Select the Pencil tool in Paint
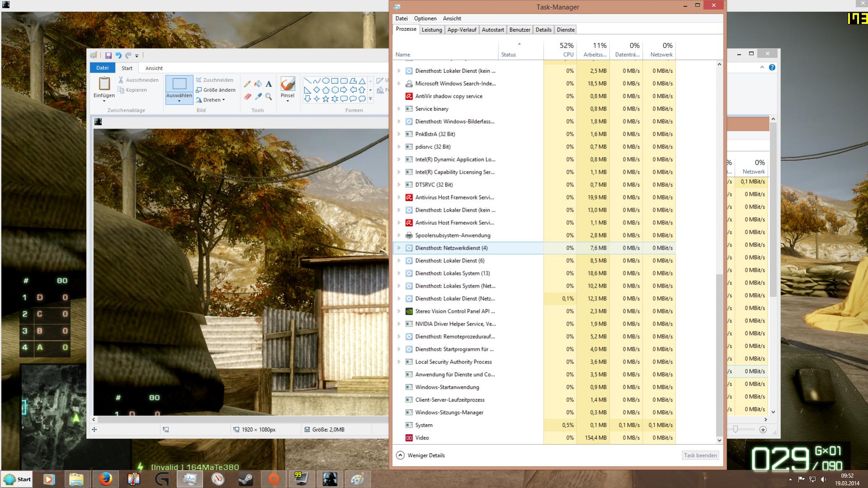 click(247, 84)
